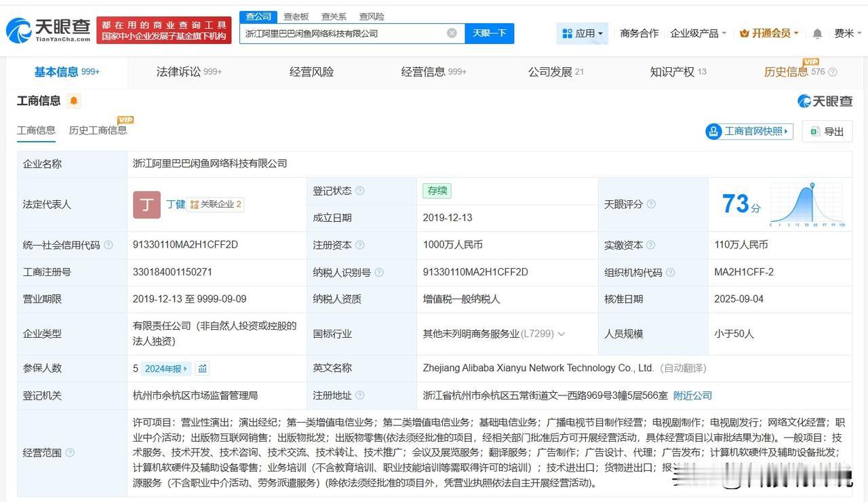
Task: Expand the 国标行业 L7299 chevron
Action: pyautogui.click(x=561, y=334)
